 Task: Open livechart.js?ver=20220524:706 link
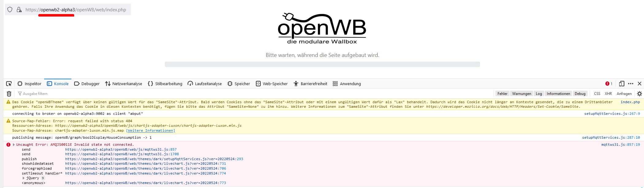pos(146,168)
